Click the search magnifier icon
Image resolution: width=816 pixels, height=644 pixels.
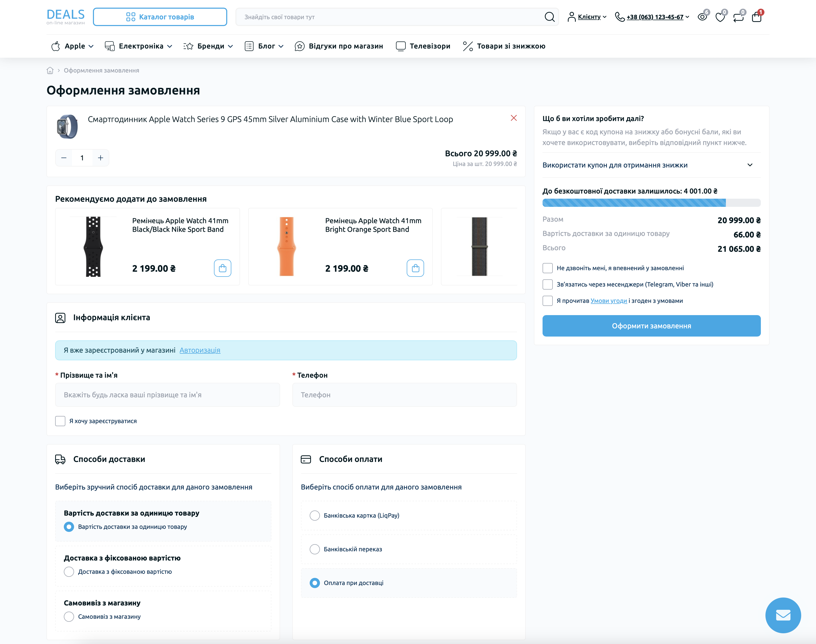(549, 17)
